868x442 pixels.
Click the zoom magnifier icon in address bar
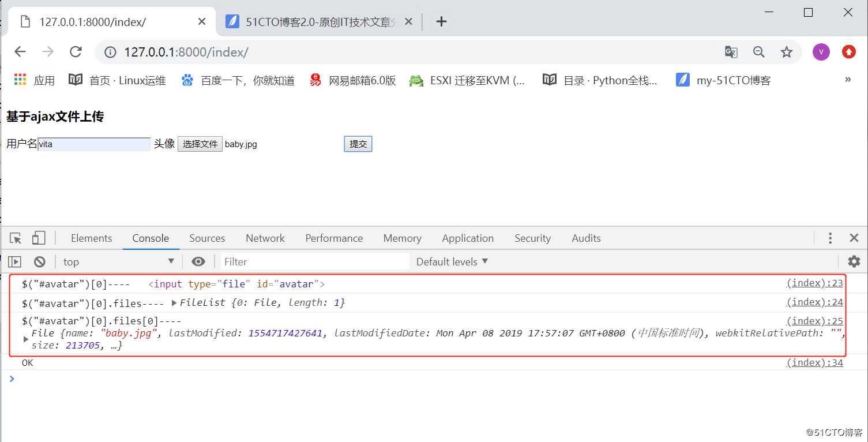click(759, 52)
